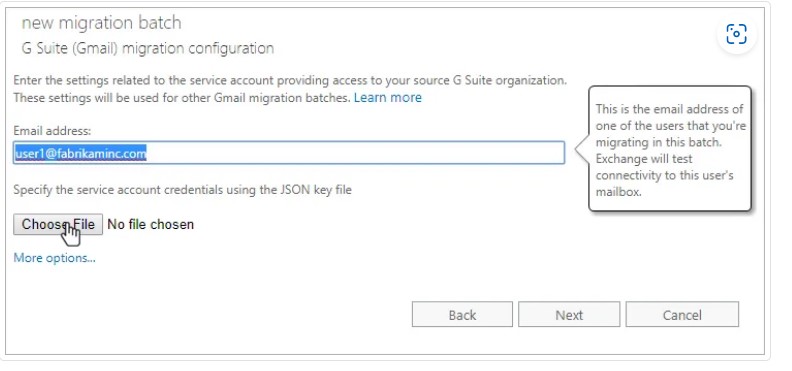
Task: Click the email address tooltip text
Action: 670,150
